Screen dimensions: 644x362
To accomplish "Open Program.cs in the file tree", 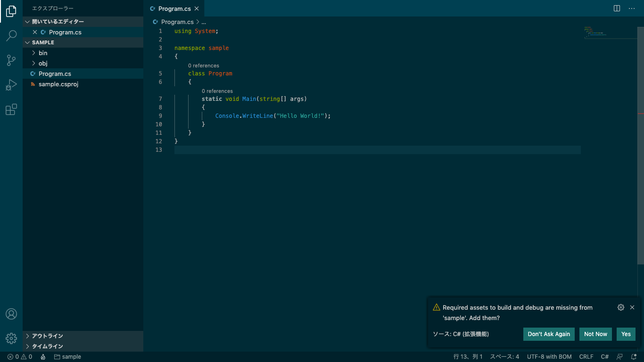I will tap(83, 74).
